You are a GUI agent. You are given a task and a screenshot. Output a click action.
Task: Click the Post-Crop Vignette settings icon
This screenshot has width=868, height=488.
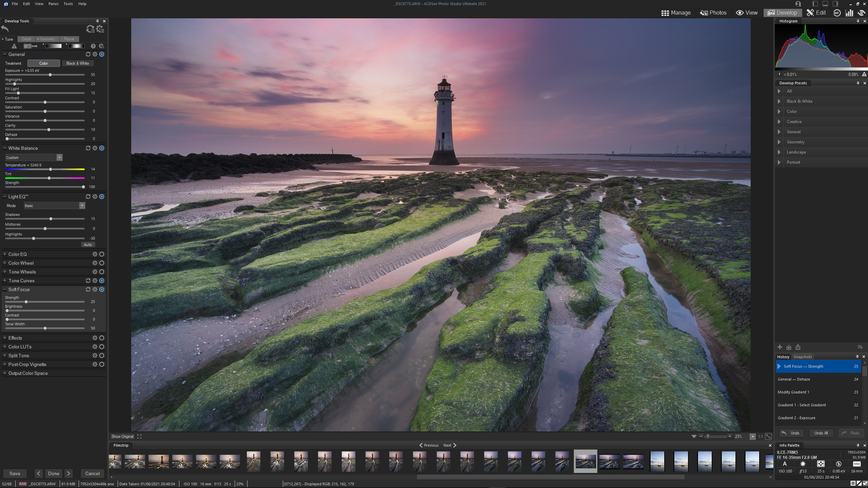pos(95,364)
